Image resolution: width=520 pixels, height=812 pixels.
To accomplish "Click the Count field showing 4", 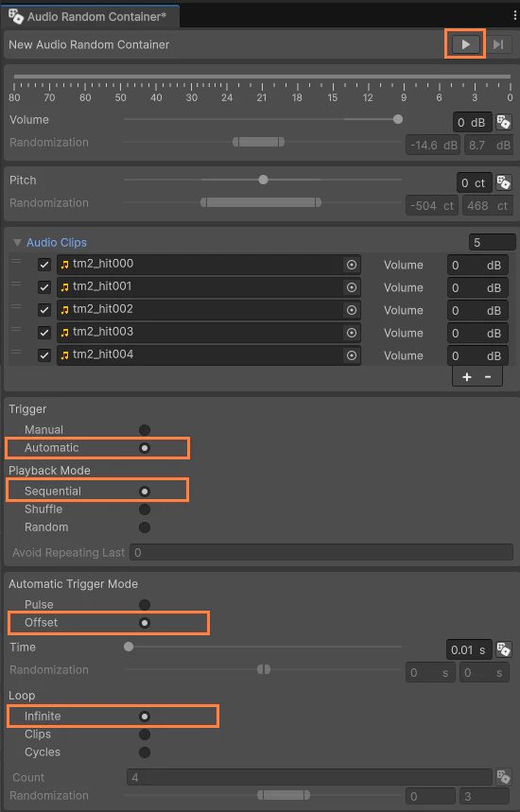I will tap(309, 777).
